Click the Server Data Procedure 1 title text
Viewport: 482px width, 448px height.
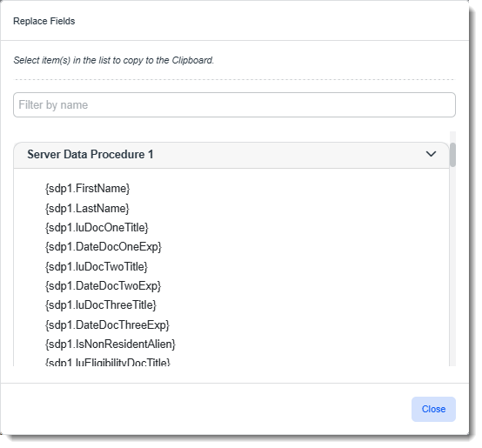[90, 154]
